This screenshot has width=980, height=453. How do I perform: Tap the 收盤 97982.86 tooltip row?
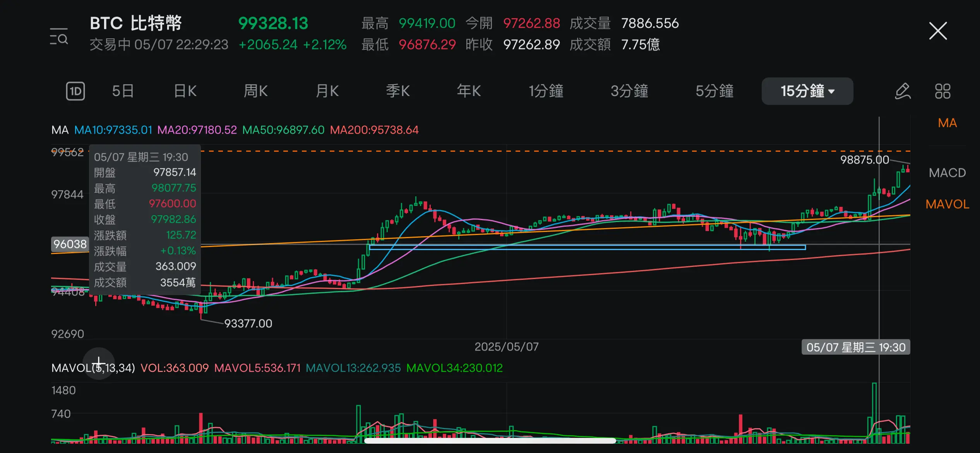145,219
